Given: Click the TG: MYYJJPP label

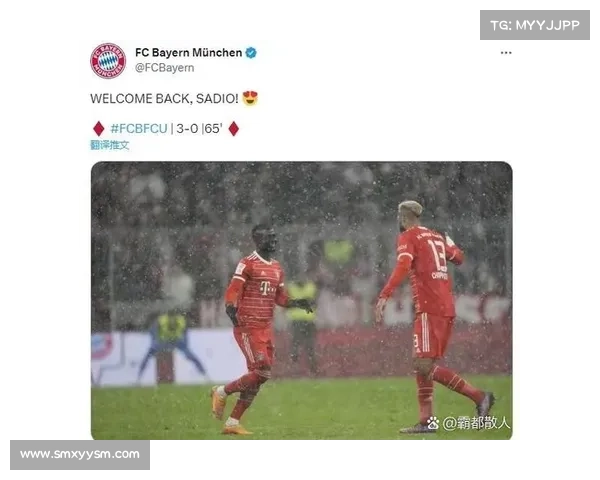Looking at the screenshot, I should pyautogui.click(x=535, y=25).
